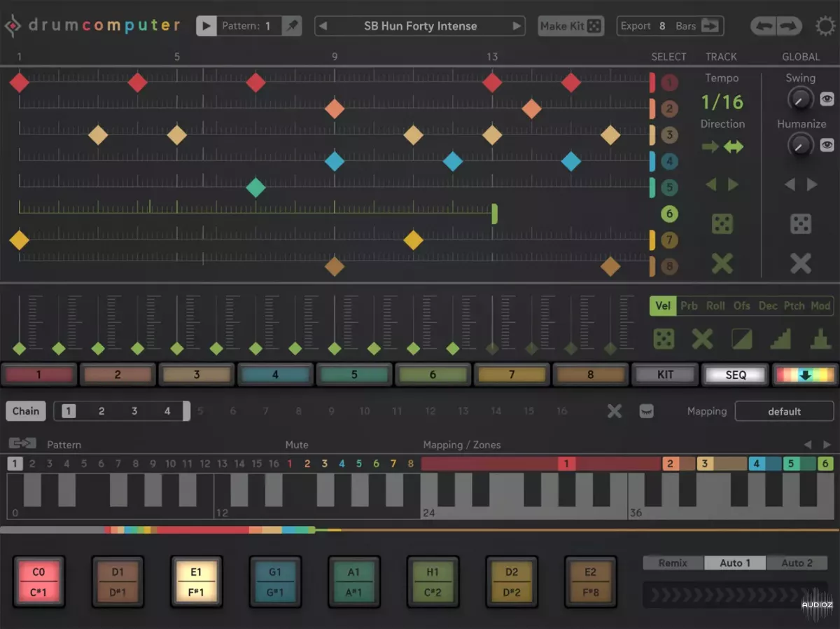Select the Auto 2 tab
The width and height of the screenshot is (840, 629).
point(797,562)
